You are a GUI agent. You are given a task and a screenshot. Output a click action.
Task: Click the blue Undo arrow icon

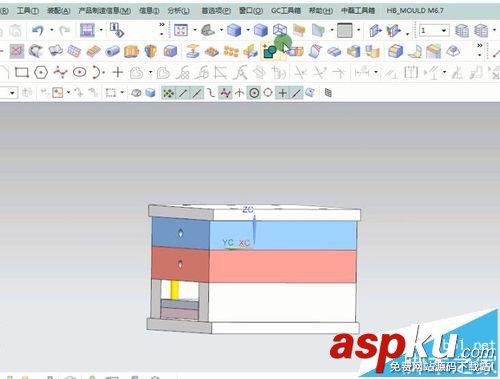tap(38, 31)
